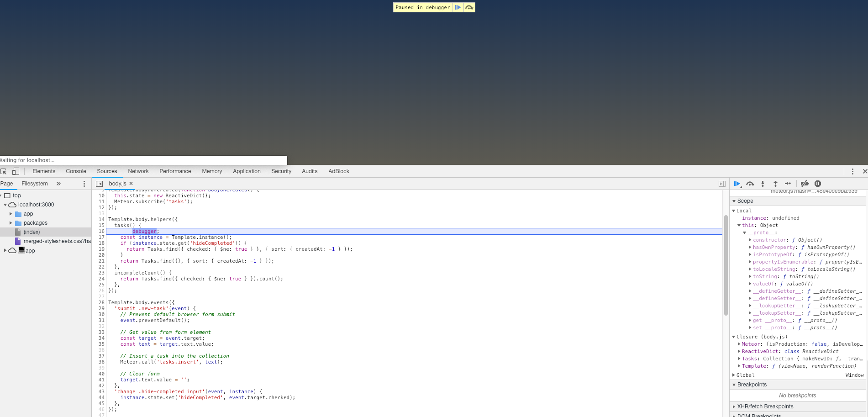Hide the debugger sidebar pane

point(722,184)
